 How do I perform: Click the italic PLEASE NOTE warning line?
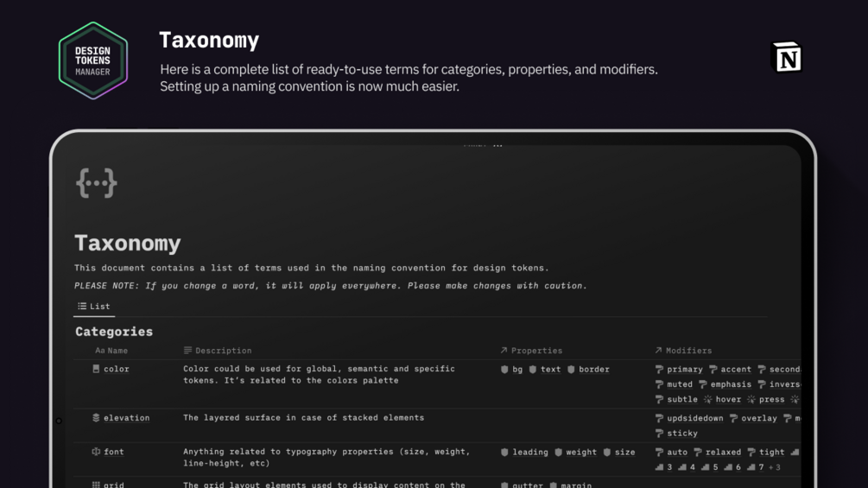(x=331, y=286)
